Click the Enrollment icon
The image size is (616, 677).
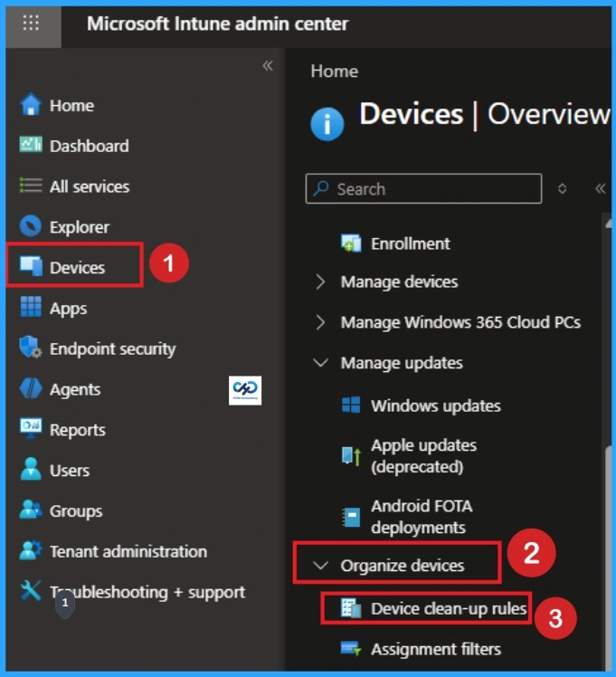[x=351, y=243]
